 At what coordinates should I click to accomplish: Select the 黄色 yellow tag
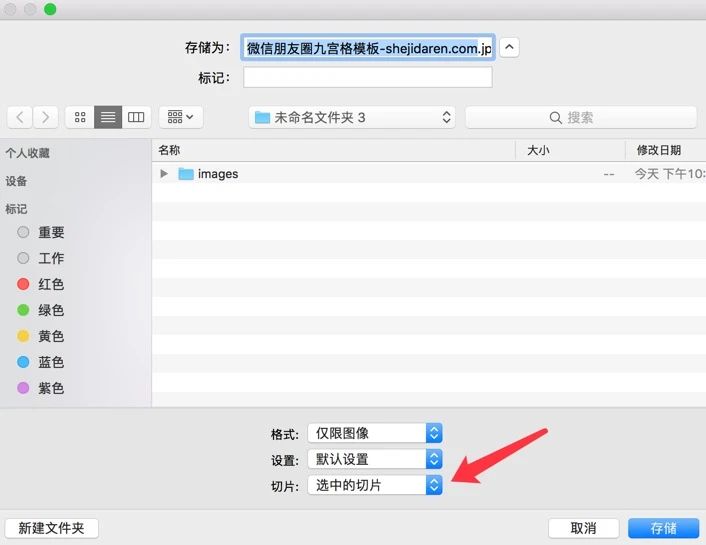(x=41, y=336)
